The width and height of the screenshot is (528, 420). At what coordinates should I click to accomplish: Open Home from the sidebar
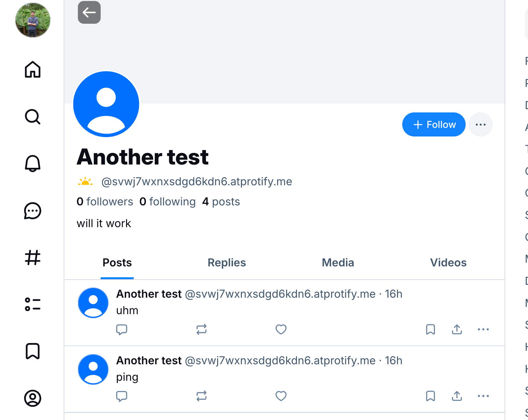(33, 70)
